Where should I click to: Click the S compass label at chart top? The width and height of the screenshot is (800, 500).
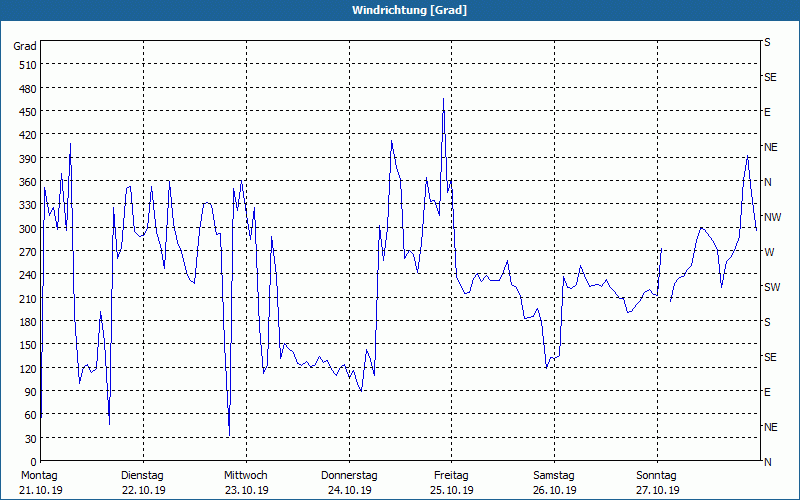point(767,42)
